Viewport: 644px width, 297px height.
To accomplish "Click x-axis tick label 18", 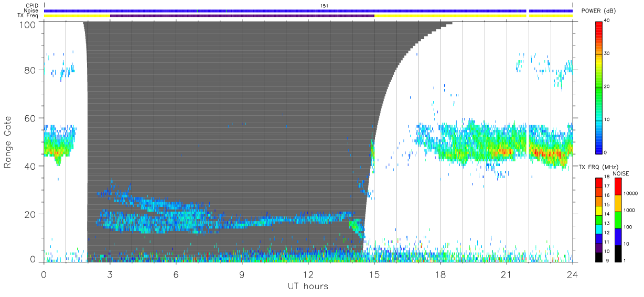I will pos(440,274).
